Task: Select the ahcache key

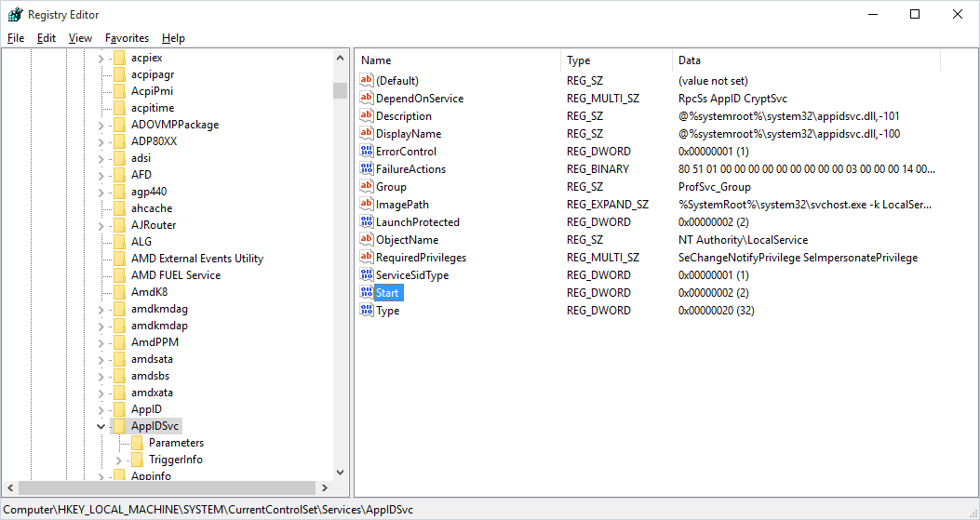Action: (152, 208)
